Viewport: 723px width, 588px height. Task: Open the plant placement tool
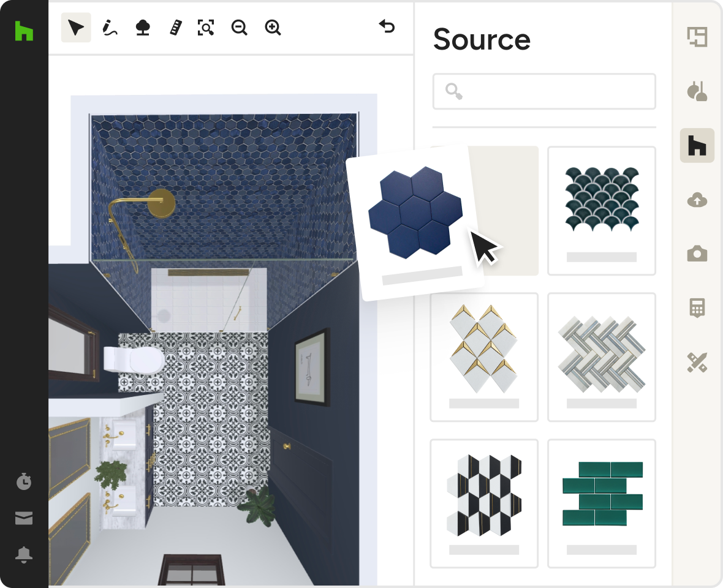click(x=142, y=28)
